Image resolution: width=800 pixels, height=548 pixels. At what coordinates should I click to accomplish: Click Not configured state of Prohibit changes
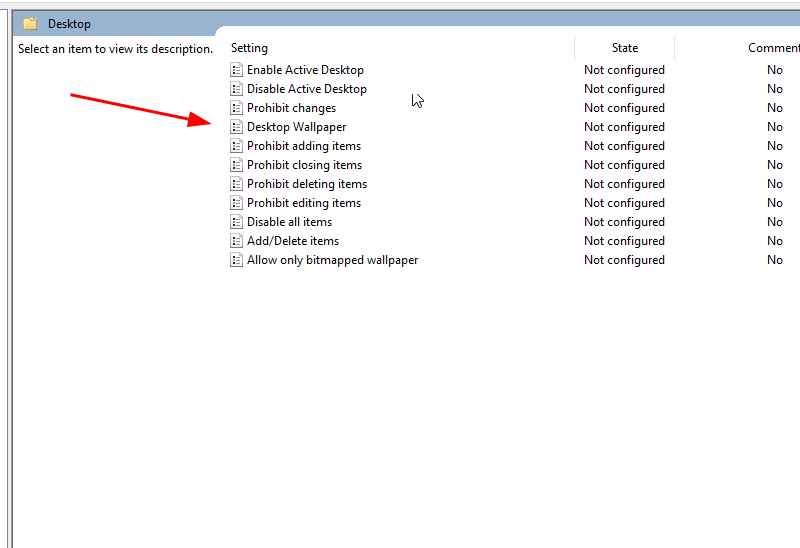tap(624, 108)
